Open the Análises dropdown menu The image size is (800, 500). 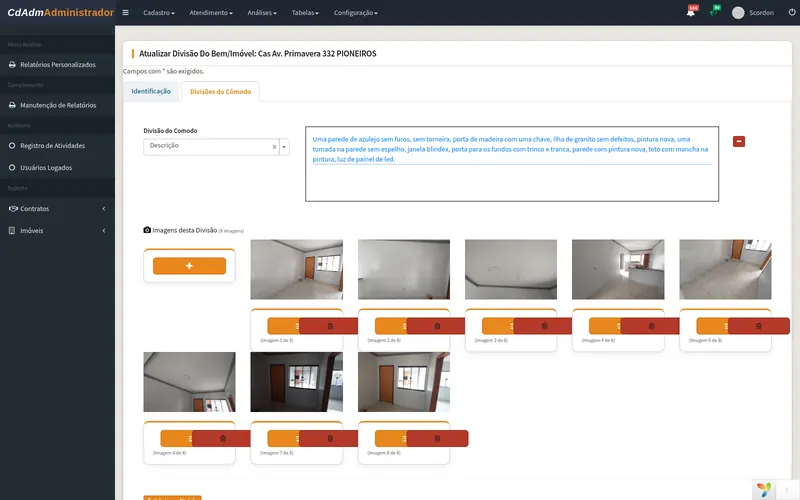click(262, 13)
